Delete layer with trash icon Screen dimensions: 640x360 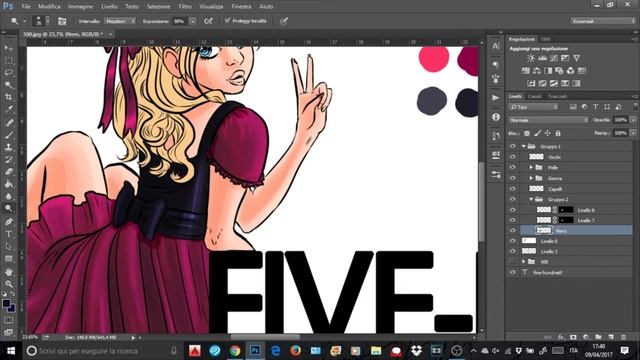pos(623,337)
